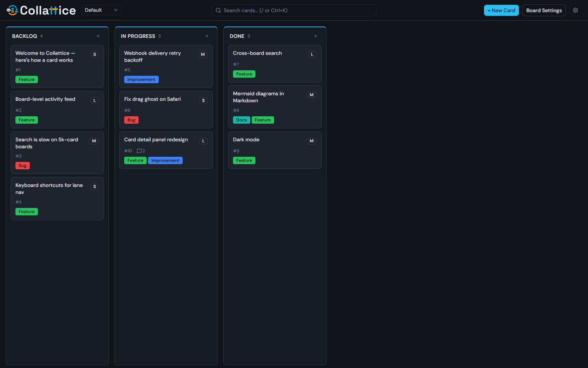Click the Docs tag on Mermaid diagrams card
588x368 pixels.
(x=241, y=120)
